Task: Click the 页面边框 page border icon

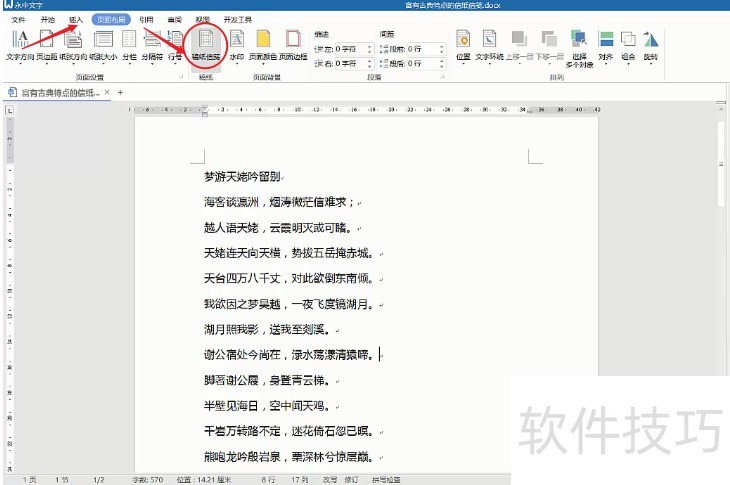Action: (x=293, y=39)
